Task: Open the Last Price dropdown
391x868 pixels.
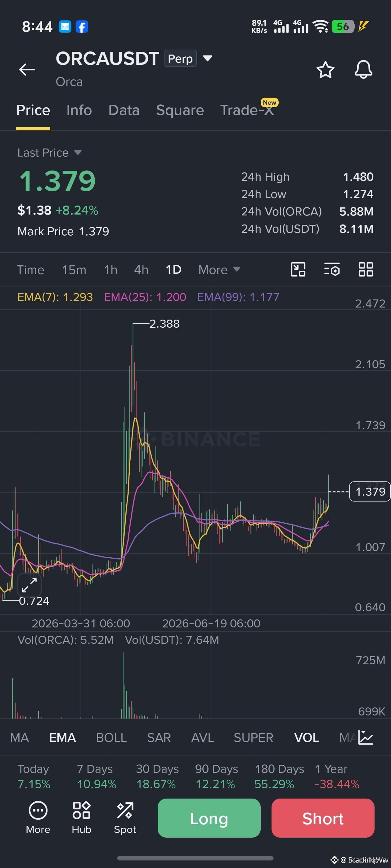Action: tap(49, 153)
